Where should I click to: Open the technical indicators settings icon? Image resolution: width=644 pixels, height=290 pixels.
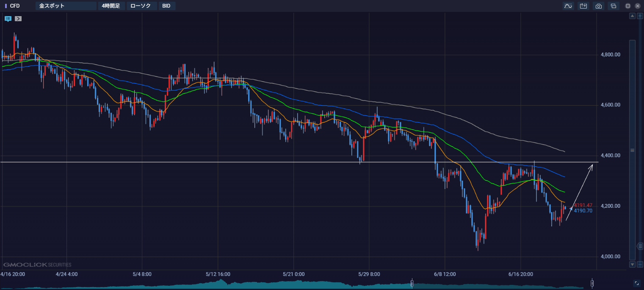coord(568,6)
